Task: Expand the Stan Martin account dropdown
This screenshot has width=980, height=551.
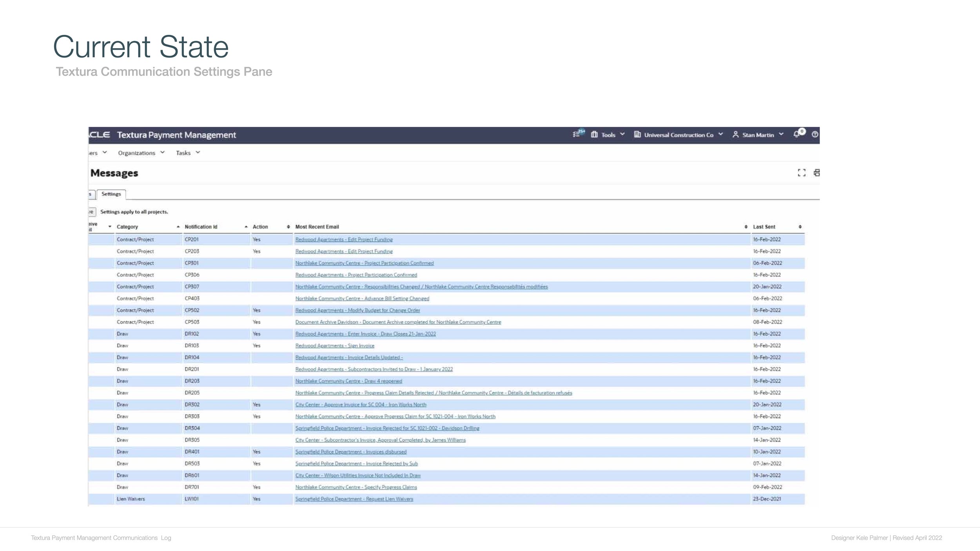Action: [781, 134]
